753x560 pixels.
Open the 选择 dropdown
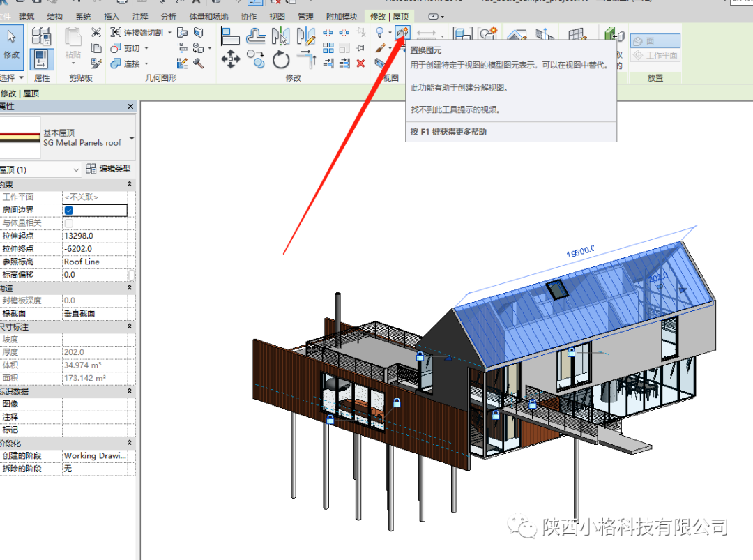click(x=13, y=77)
